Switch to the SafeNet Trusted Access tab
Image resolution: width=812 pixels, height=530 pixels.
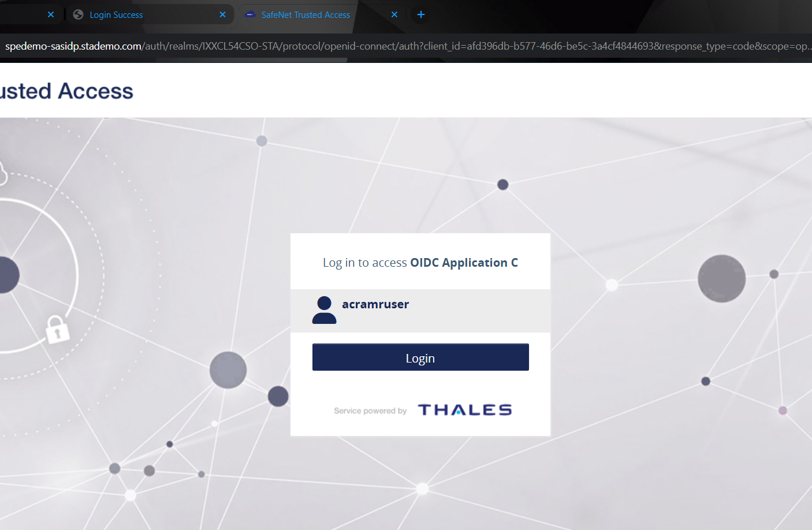click(306, 14)
